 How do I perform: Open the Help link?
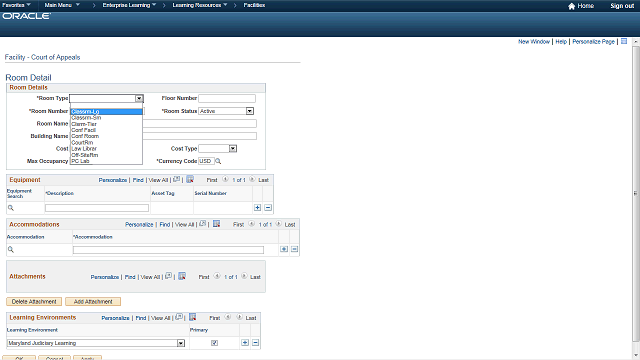coord(561,42)
